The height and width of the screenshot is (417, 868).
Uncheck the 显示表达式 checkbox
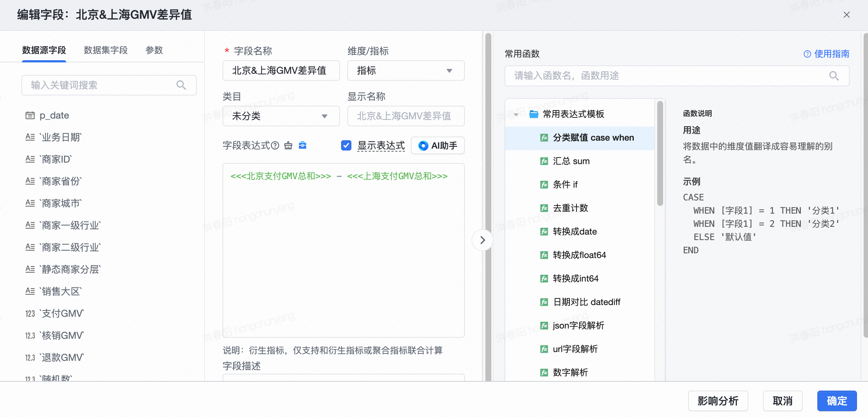tap(346, 146)
